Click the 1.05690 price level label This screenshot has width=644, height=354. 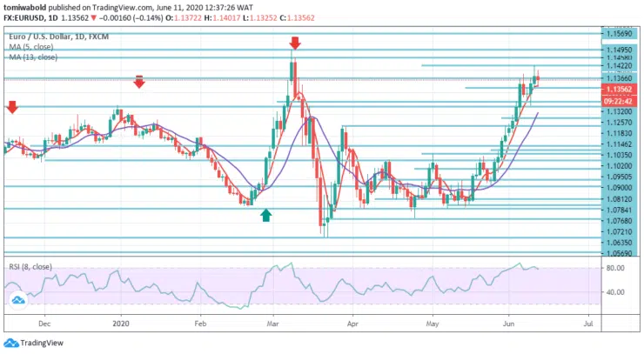click(619, 253)
